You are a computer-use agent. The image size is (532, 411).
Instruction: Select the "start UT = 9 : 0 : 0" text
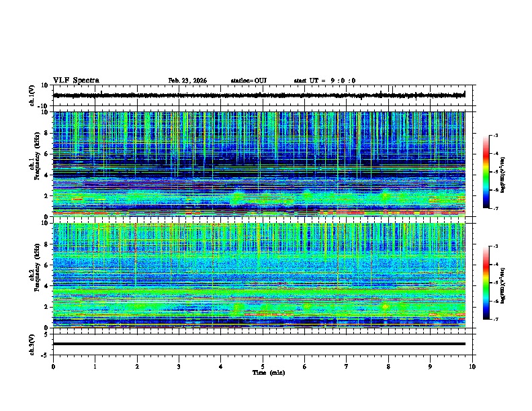click(x=324, y=81)
